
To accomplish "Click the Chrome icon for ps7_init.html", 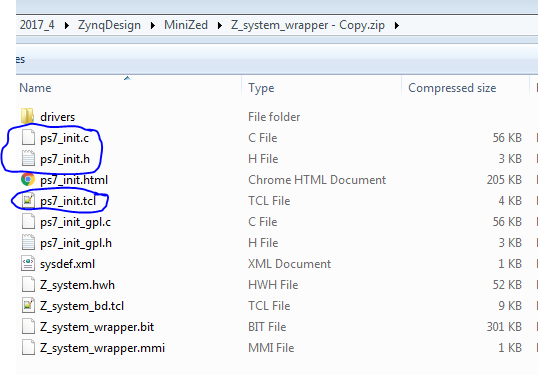I will (x=28, y=179).
